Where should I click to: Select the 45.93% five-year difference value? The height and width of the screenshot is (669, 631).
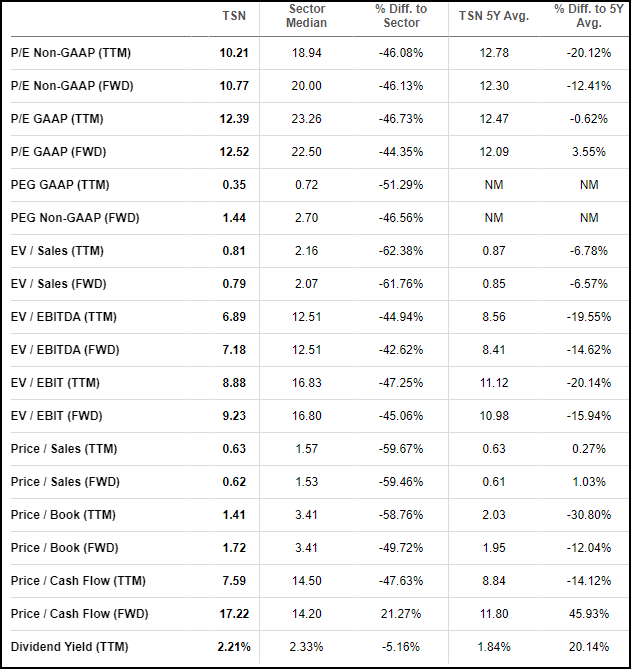[x=589, y=614]
